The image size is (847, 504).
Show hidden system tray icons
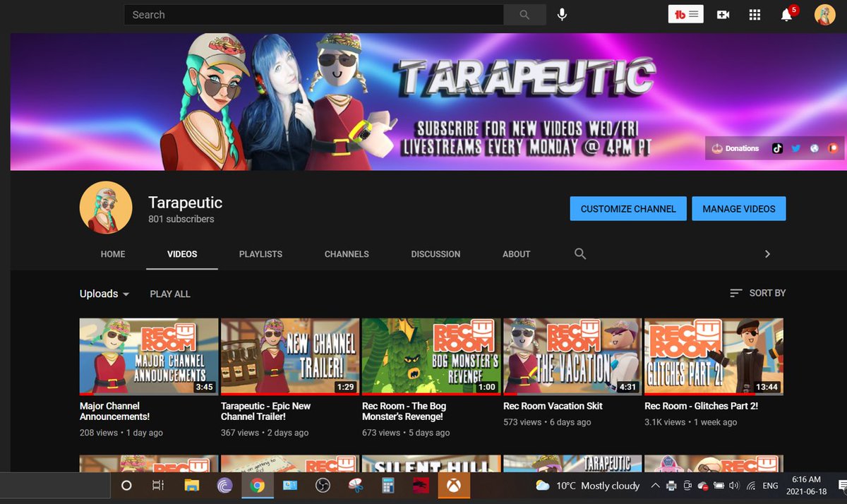click(x=655, y=486)
